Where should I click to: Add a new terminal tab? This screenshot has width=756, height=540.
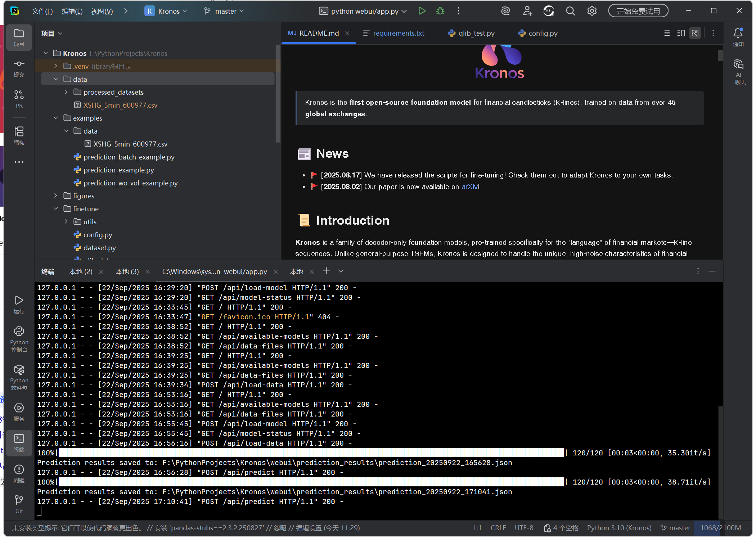327,271
